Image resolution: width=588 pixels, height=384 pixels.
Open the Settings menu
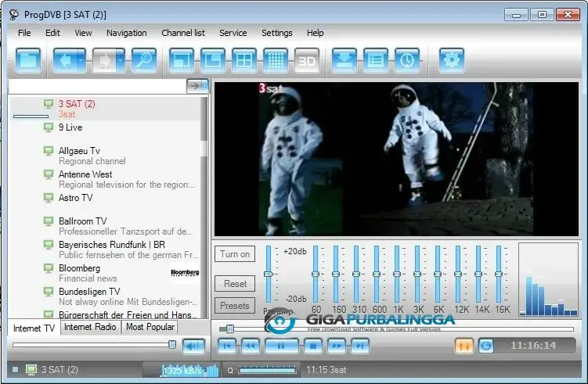276,33
